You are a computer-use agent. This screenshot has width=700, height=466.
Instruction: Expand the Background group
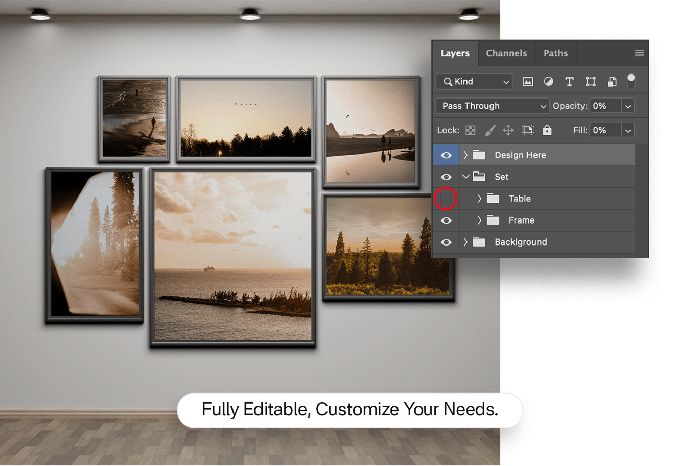click(465, 242)
